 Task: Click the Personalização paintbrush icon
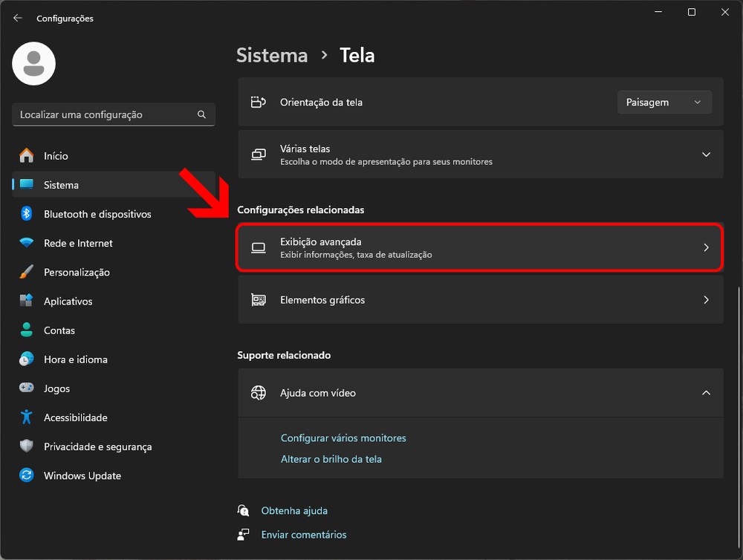click(27, 272)
